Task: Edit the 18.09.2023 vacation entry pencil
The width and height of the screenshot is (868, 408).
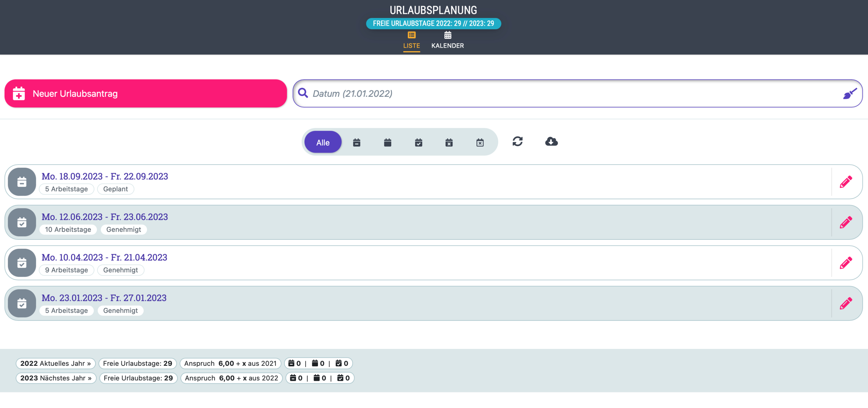Action: 846,182
